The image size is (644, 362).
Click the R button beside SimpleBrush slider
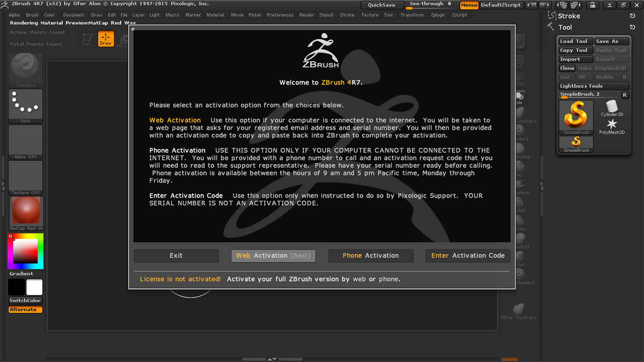coord(625,95)
